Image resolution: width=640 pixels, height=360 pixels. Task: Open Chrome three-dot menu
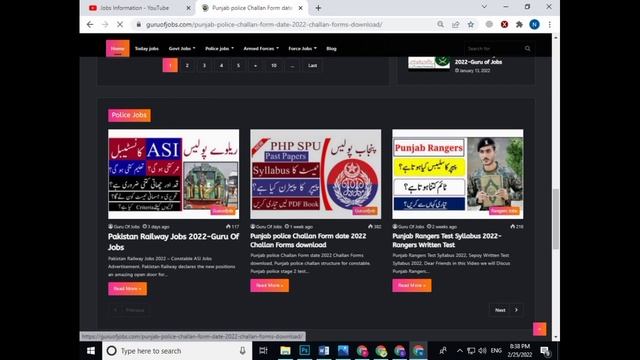(549, 24)
